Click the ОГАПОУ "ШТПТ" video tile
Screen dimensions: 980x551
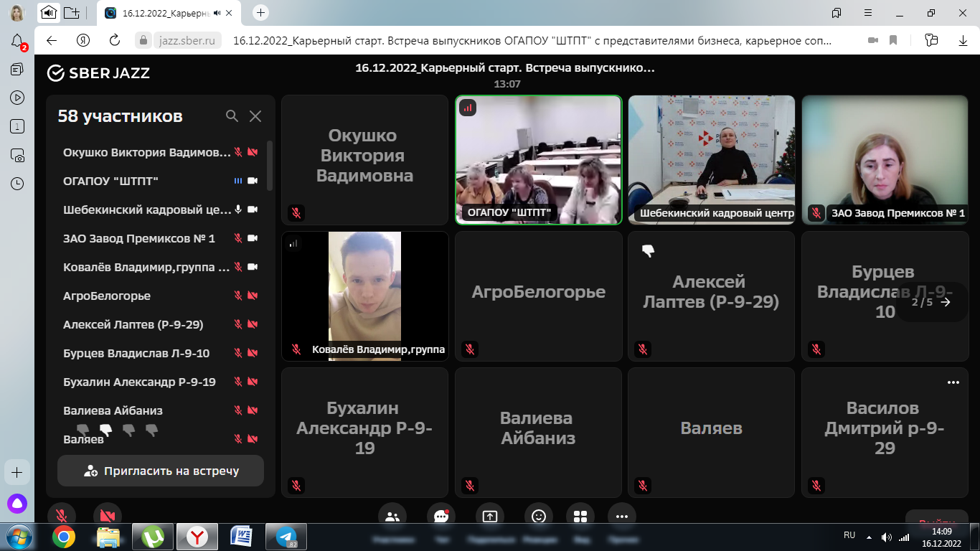click(539, 160)
